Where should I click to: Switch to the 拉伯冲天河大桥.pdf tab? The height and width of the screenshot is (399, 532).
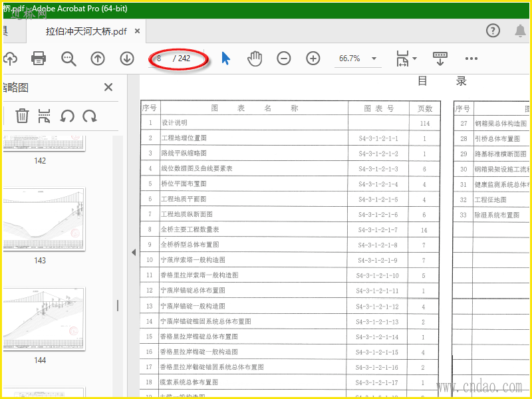86,31
